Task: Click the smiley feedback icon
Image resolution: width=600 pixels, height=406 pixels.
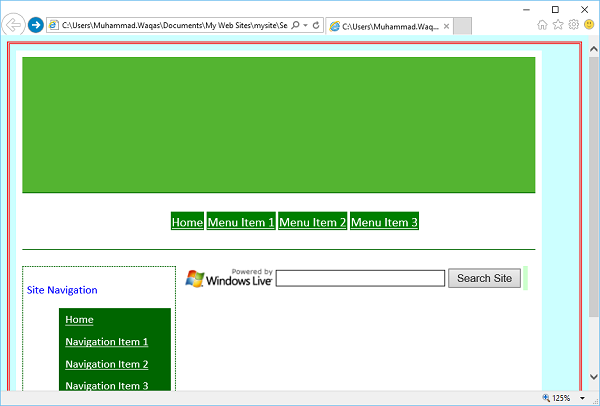Action: [x=589, y=25]
